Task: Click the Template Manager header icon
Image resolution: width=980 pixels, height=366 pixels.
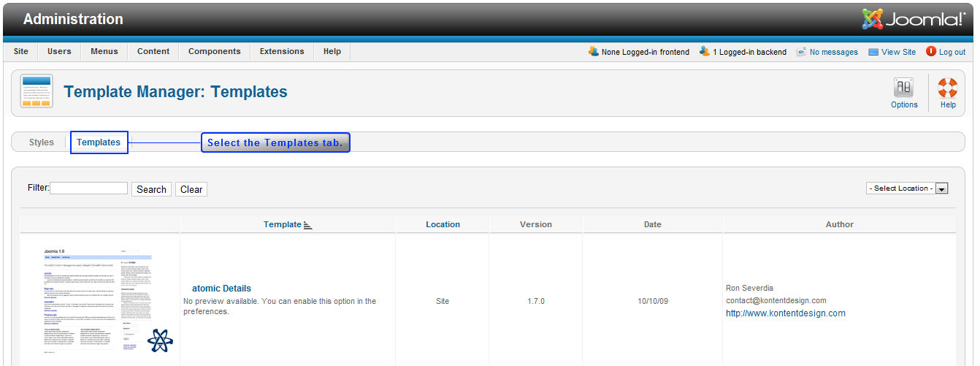Action: [x=36, y=91]
